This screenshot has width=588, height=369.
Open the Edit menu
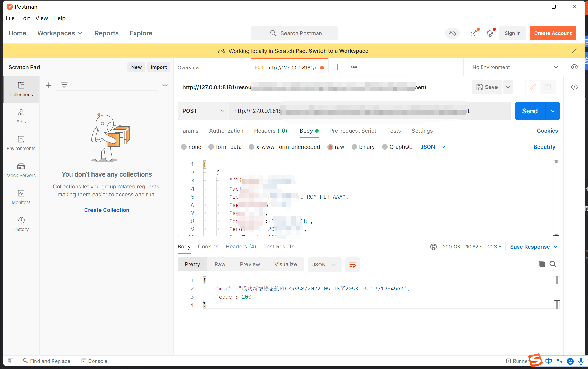pyautogui.click(x=25, y=18)
